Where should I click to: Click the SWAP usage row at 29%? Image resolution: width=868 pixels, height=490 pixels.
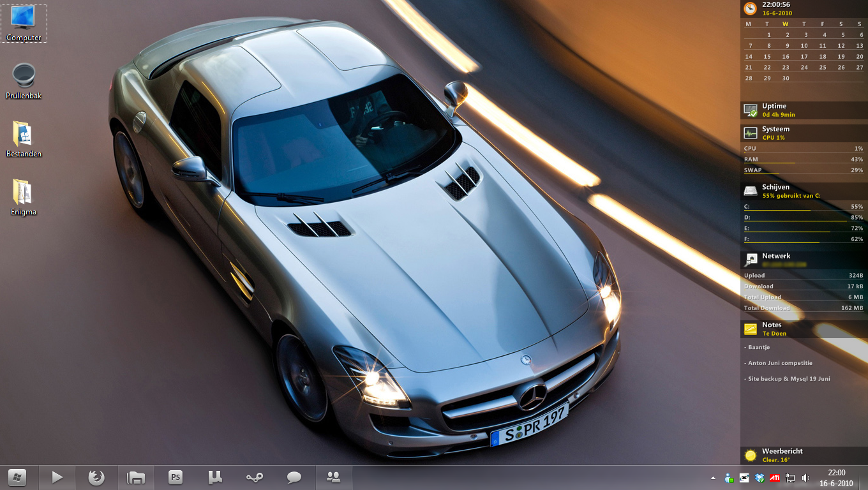click(x=804, y=170)
